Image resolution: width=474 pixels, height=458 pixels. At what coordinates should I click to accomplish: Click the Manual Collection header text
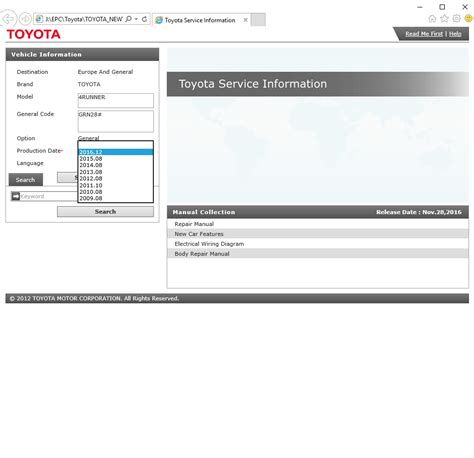point(204,212)
